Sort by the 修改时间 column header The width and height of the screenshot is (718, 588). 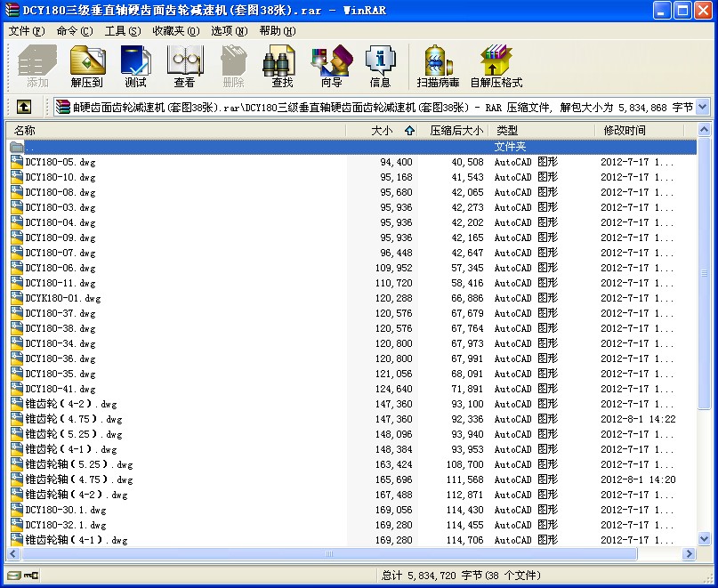pos(639,131)
